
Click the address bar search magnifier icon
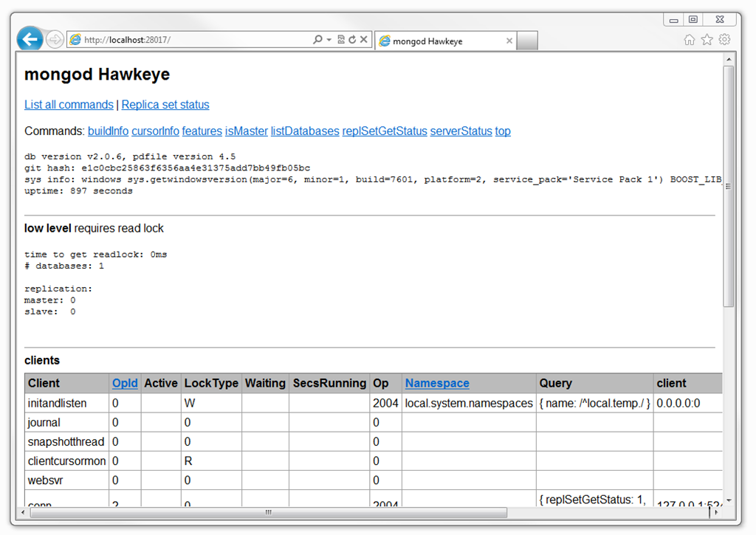(317, 40)
